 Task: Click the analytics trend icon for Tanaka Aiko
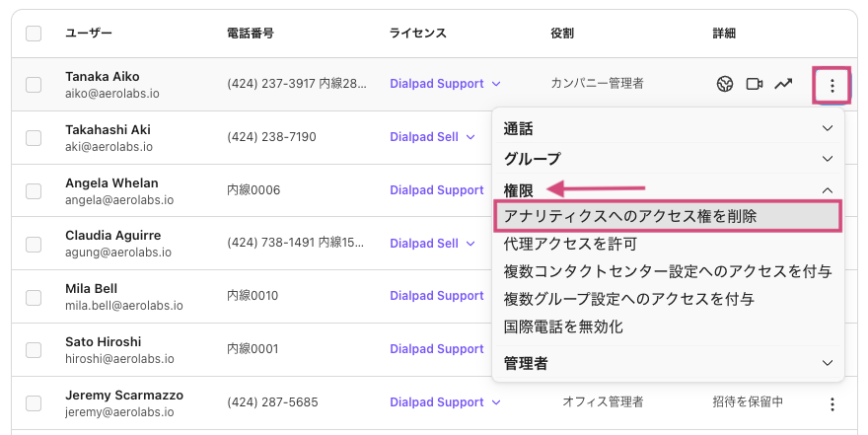783,84
